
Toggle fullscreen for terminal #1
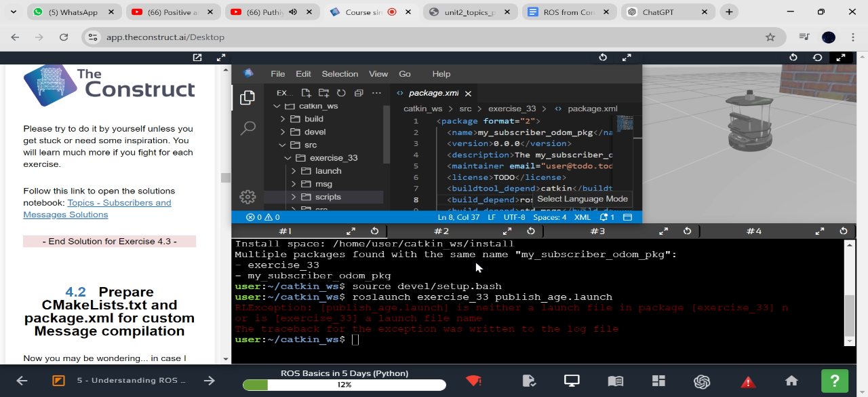(351, 231)
